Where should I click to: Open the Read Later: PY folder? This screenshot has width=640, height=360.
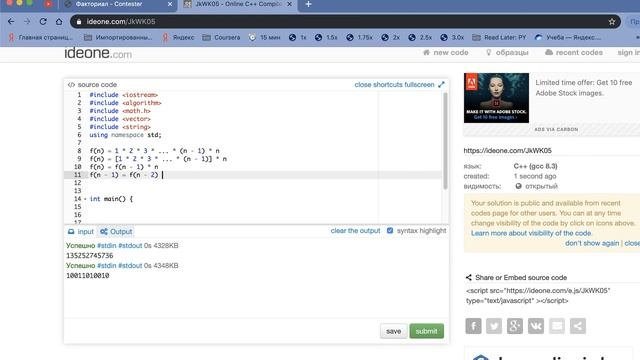click(499, 38)
